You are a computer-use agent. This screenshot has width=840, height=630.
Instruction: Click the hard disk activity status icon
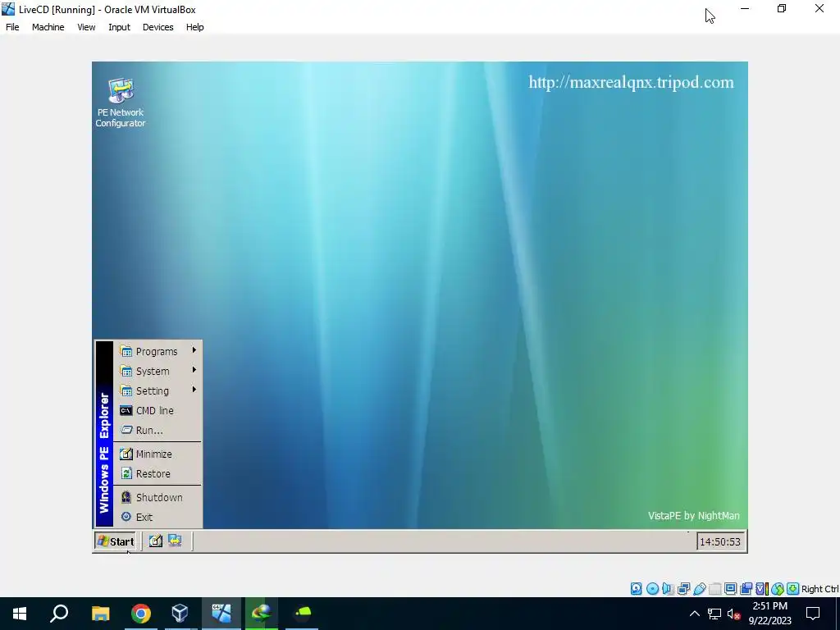[x=636, y=589]
